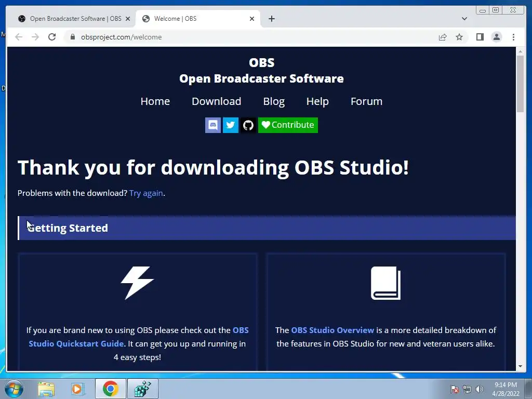Bookmark this page with star icon
This screenshot has height=399, width=532.
pyautogui.click(x=459, y=37)
